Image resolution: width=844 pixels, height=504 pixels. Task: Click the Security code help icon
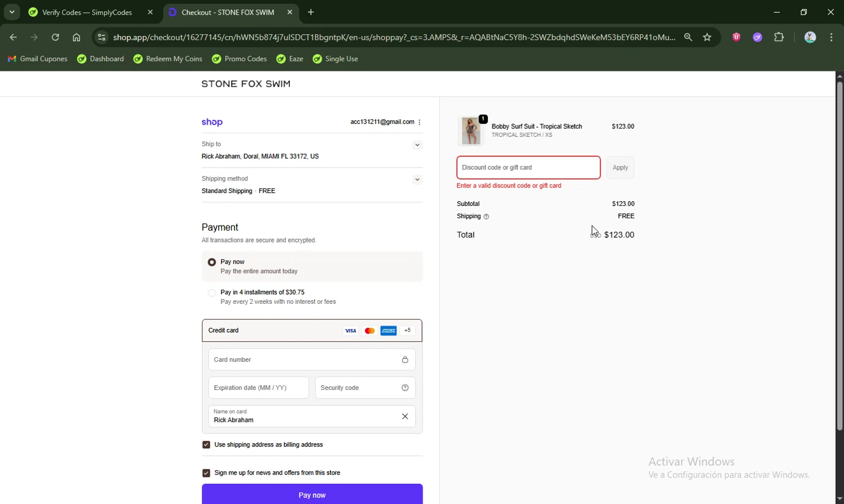(x=405, y=388)
